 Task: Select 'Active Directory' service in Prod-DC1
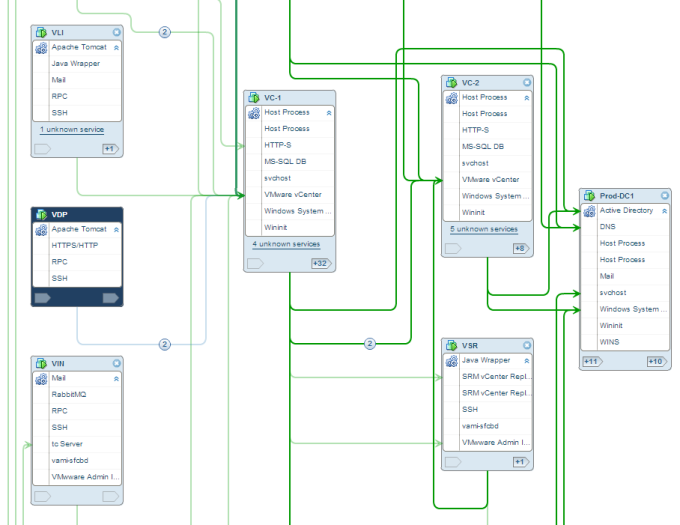[x=625, y=211]
